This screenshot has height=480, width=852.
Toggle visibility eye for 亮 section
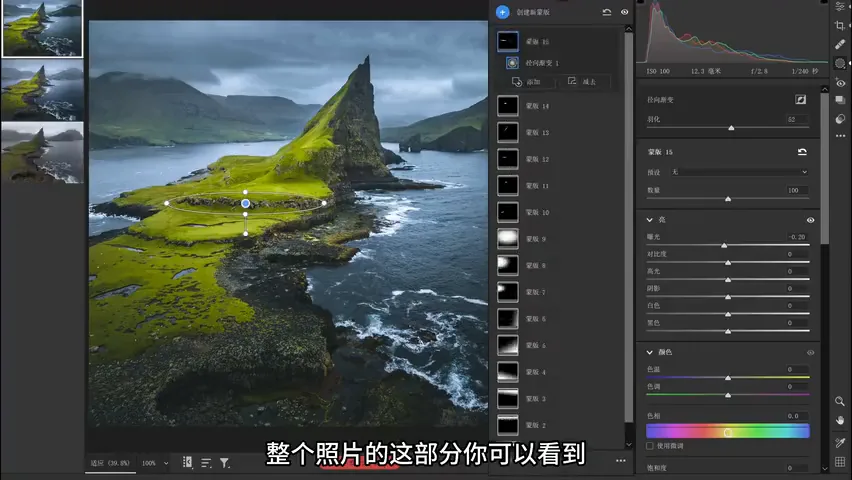click(x=810, y=220)
